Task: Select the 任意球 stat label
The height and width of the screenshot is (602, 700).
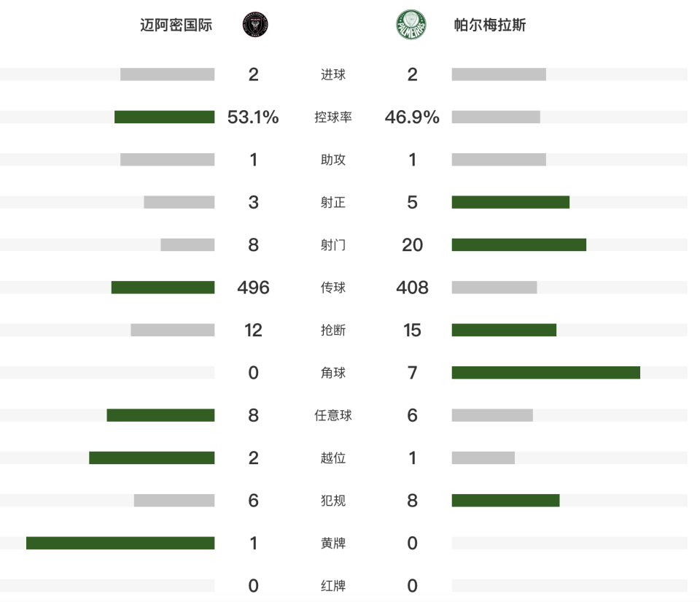Action: [333, 415]
